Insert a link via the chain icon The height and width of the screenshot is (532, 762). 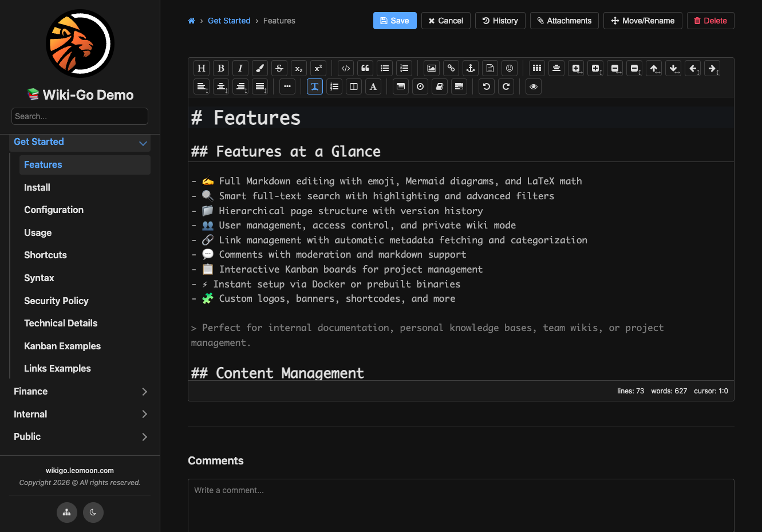(x=451, y=68)
